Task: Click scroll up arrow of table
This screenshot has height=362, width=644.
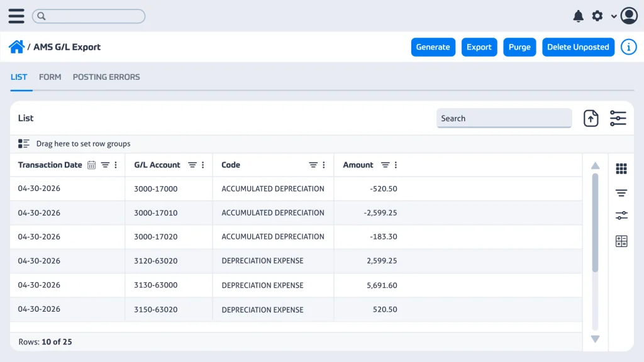Action: (595, 166)
